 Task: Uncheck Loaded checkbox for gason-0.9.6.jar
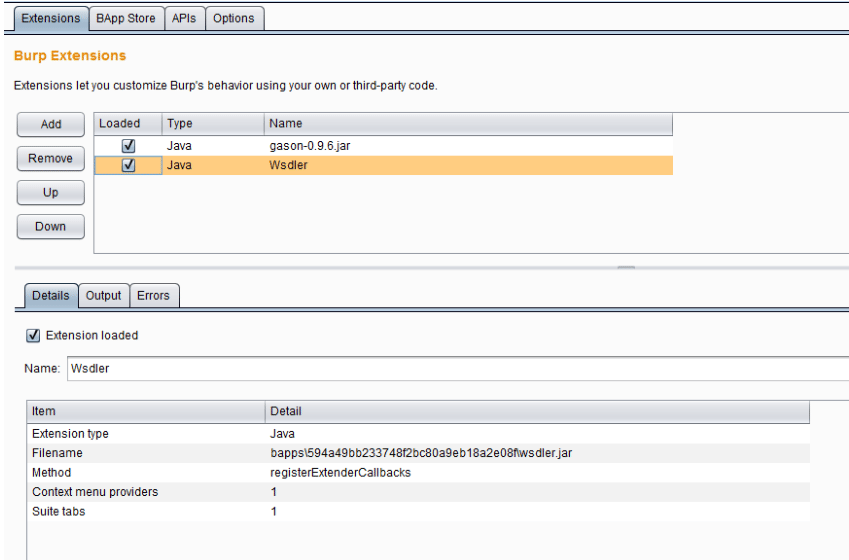pyautogui.click(x=128, y=146)
